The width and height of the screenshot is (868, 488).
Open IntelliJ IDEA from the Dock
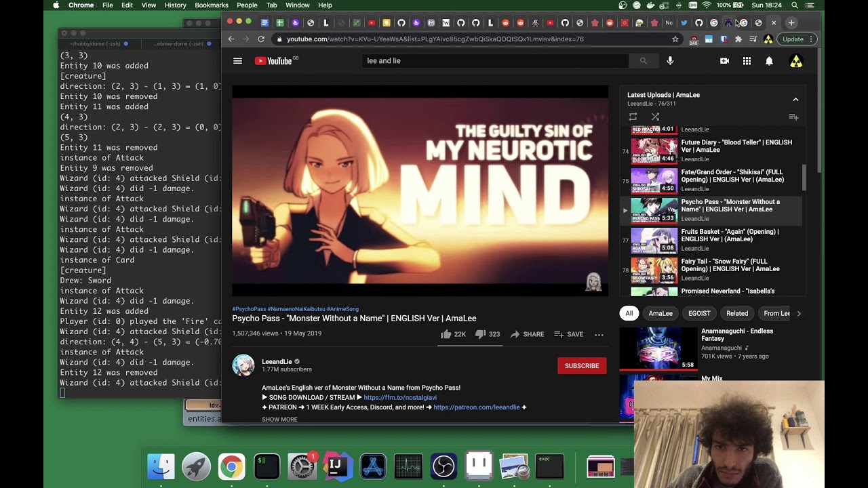coord(337,466)
